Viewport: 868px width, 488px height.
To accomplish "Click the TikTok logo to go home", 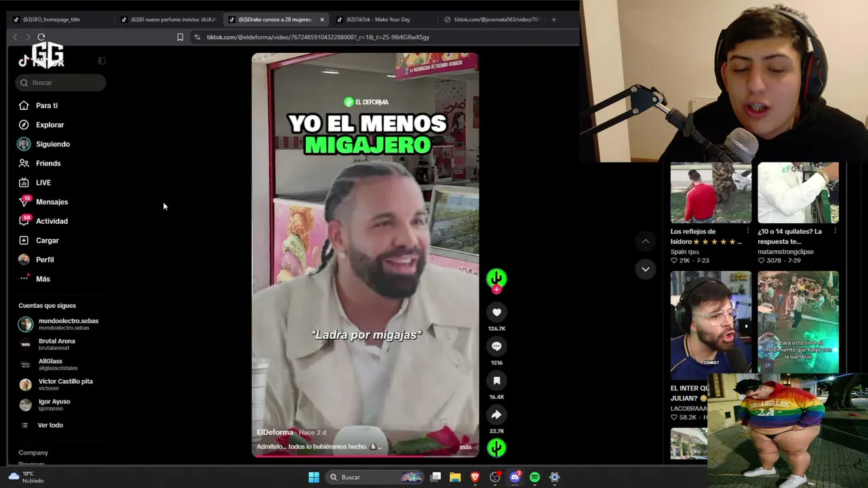I will (x=41, y=62).
